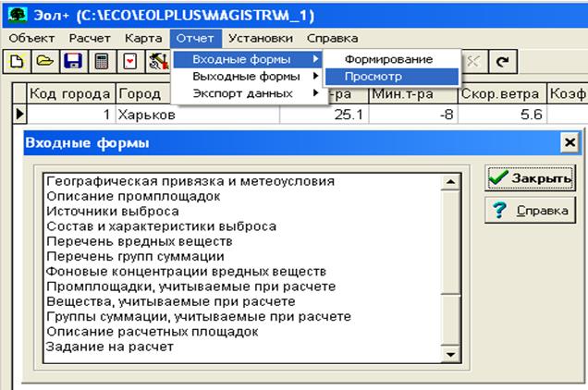Select Задание на расчет list item

pyautogui.click(x=108, y=347)
